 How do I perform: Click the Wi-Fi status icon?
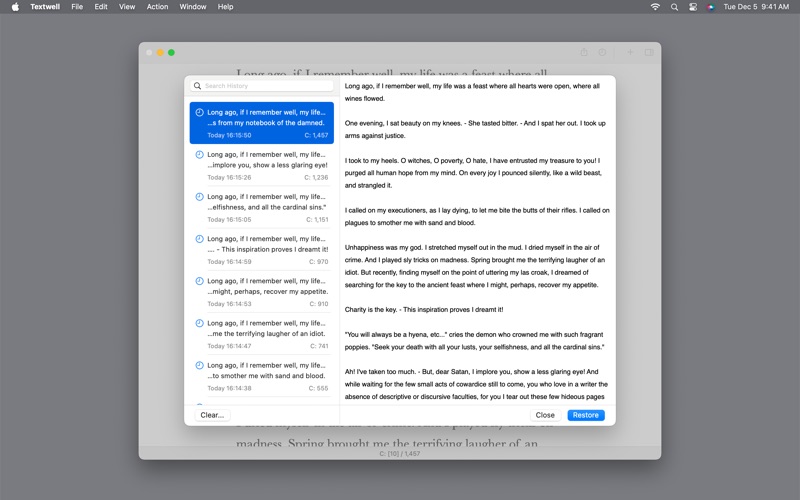655,7
